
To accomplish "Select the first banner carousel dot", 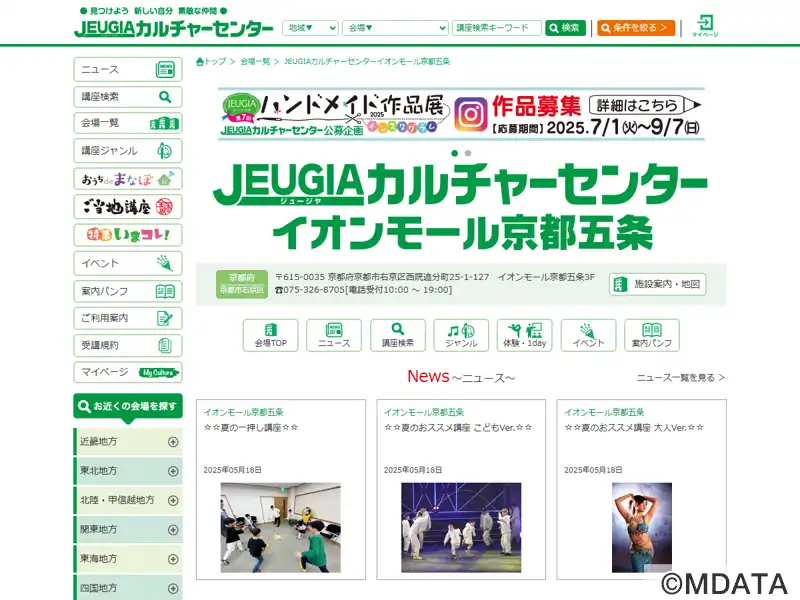I will click(455, 153).
